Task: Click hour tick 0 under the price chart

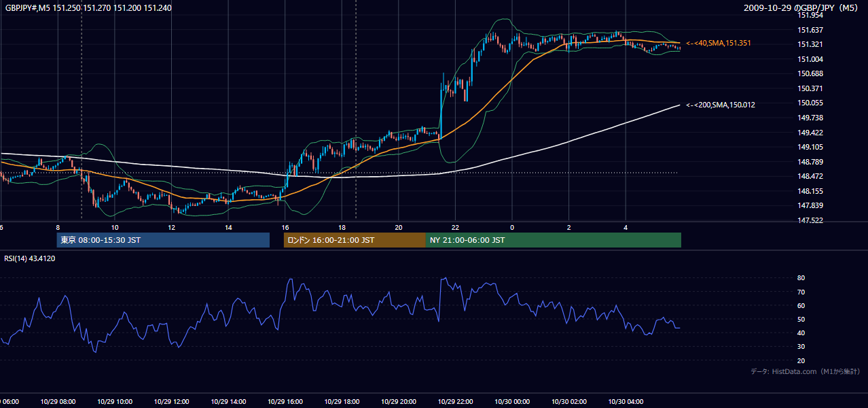Action: tap(512, 227)
